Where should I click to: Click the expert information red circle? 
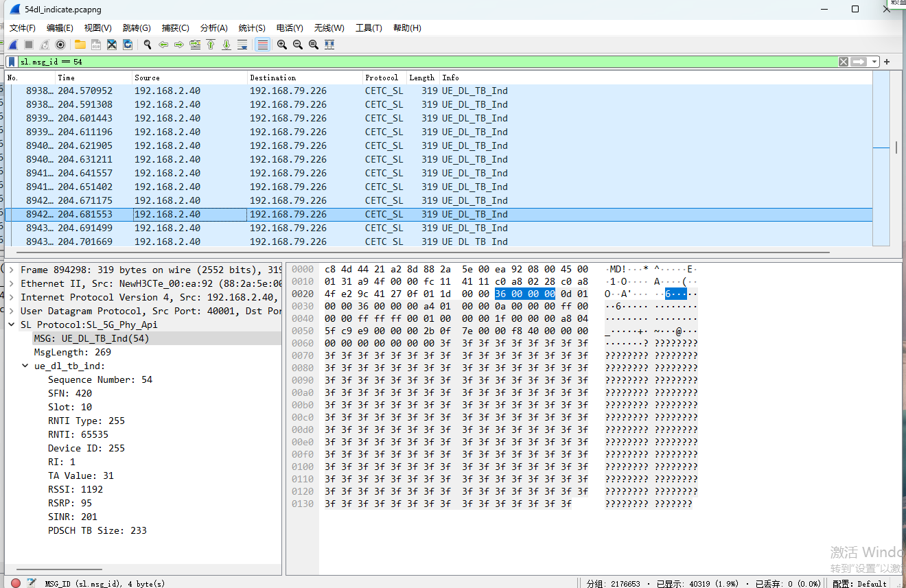pyautogui.click(x=16, y=583)
